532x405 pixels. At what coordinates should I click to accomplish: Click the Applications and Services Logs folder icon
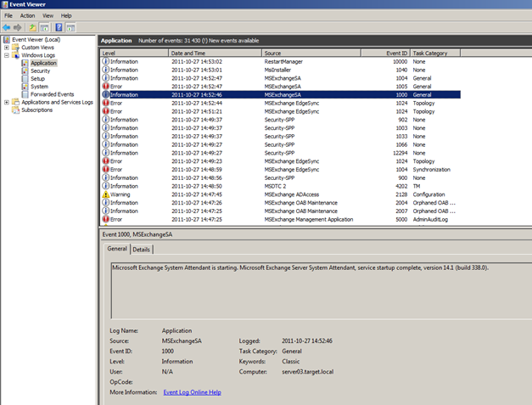coord(15,102)
